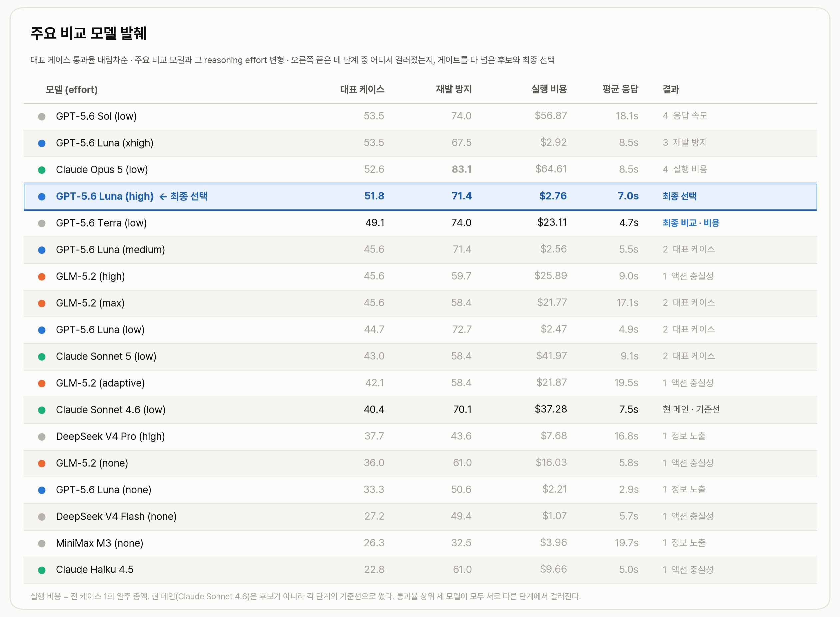Image resolution: width=840 pixels, height=617 pixels.
Task: Click the '4 응답 속도' result cell
Action: pyautogui.click(x=685, y=116)
